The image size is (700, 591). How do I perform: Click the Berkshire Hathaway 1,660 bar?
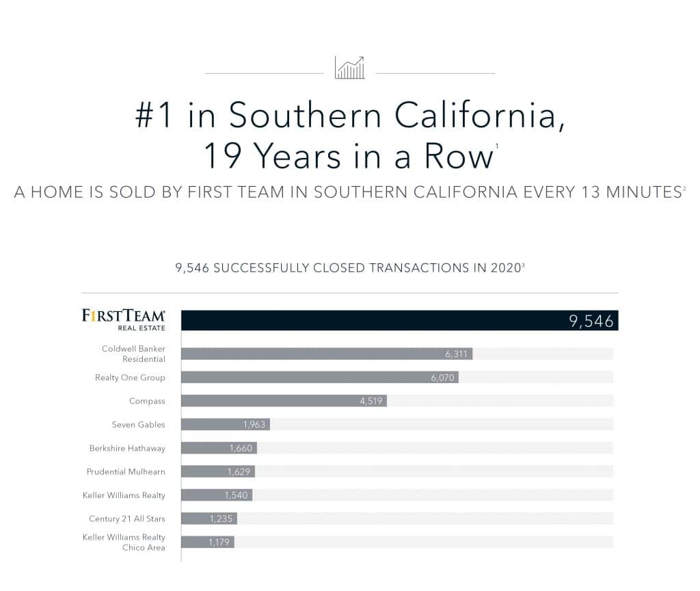219,448
